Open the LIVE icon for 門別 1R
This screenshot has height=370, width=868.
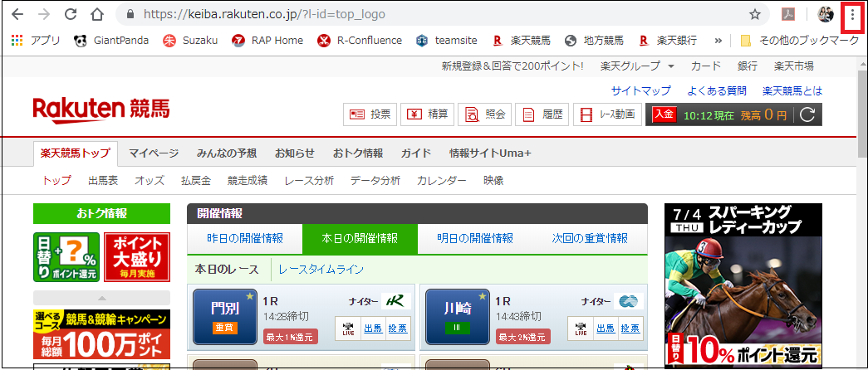pyautogui.click(x=348, y=329)
